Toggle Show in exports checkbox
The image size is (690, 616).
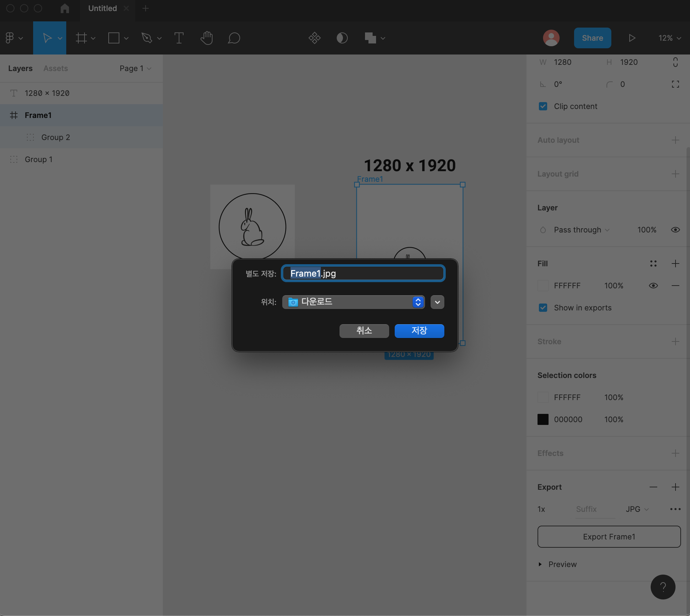543,308
